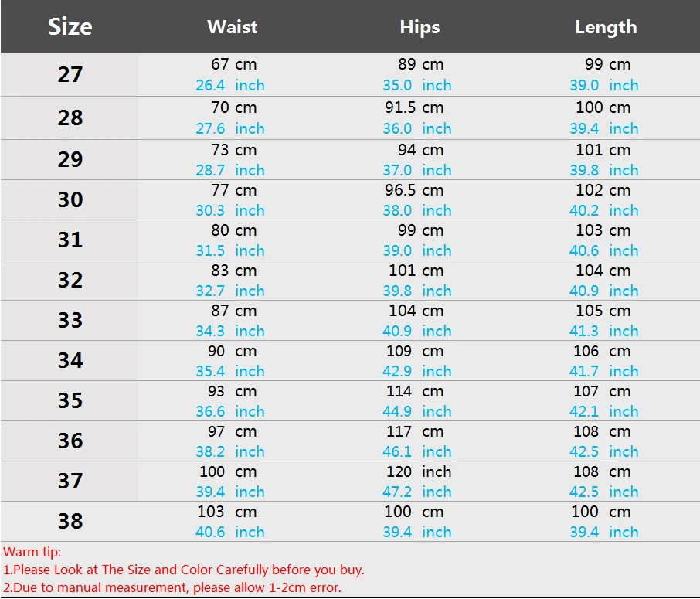
Task: Click the size and color tip text
Action: tap(184, 570)
